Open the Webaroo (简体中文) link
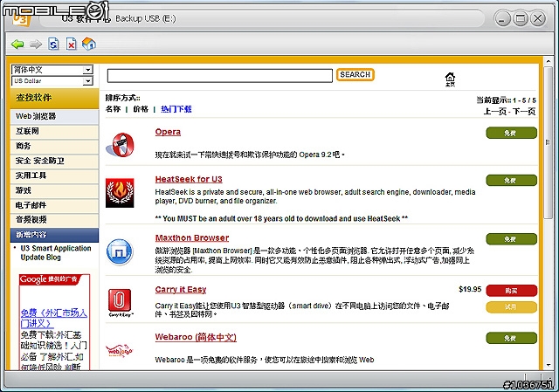The width and height of the screenshot is (559, 392). [196, 337]
